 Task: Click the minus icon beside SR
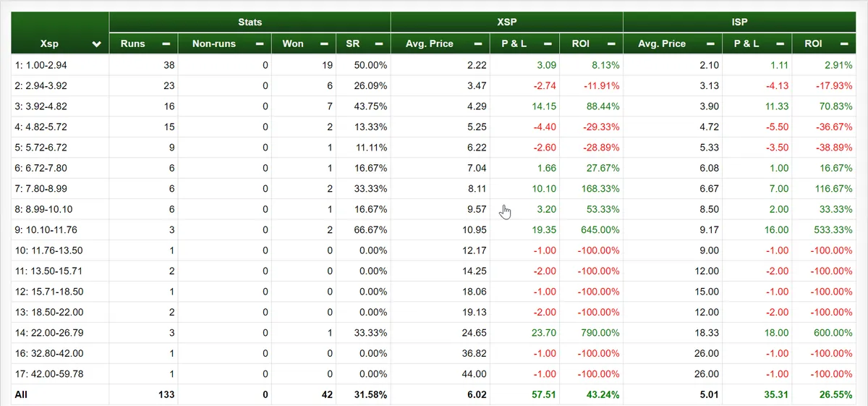379,44
